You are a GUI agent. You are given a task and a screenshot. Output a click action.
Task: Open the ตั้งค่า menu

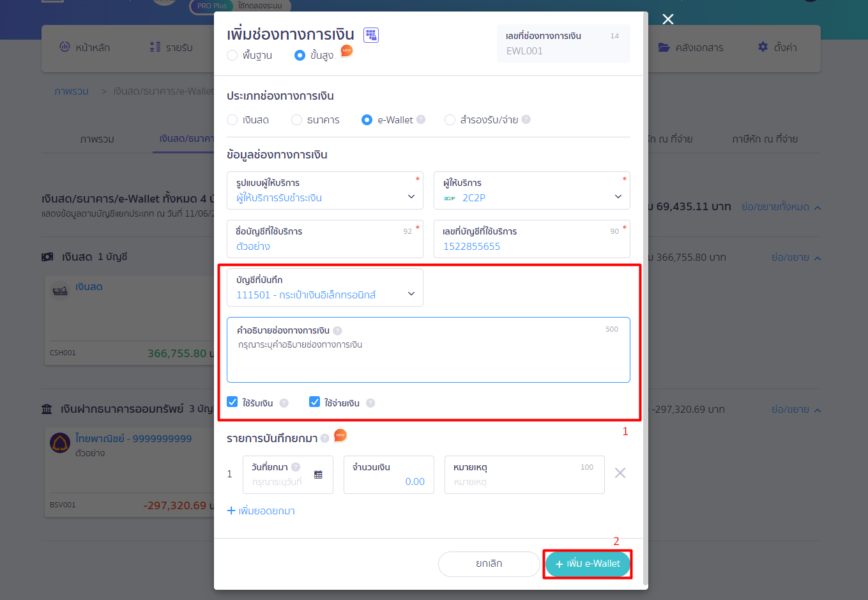tap(777, 47)
